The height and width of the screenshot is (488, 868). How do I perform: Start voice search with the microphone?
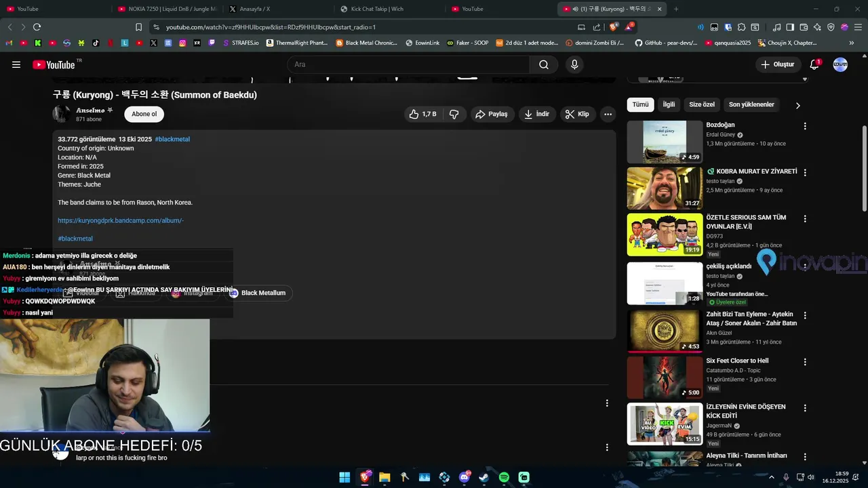[574, 64]
